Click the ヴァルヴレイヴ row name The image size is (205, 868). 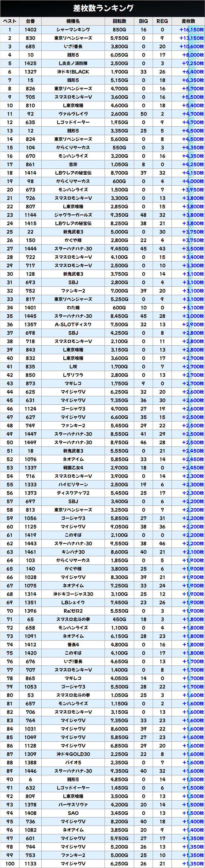point(73,114)
